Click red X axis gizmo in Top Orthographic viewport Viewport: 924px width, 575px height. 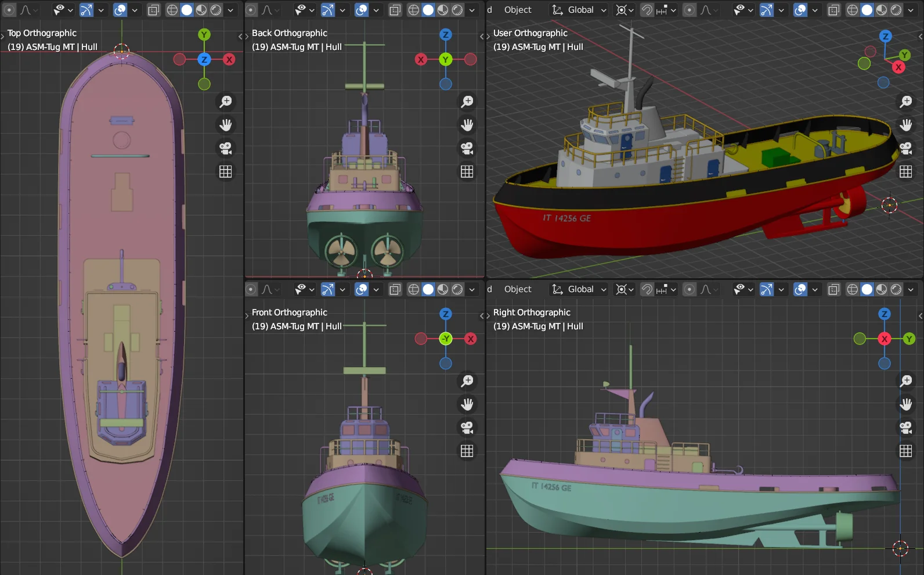click(229, 59)
